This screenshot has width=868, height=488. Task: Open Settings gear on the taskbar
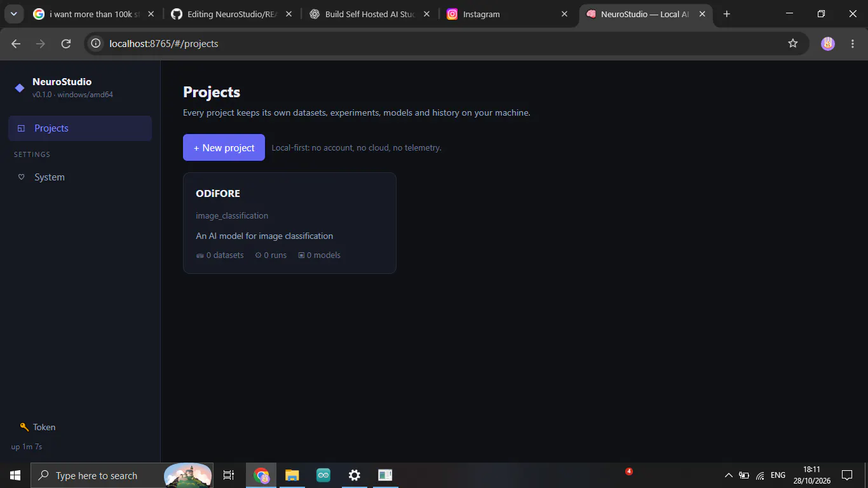coord(355,475)
